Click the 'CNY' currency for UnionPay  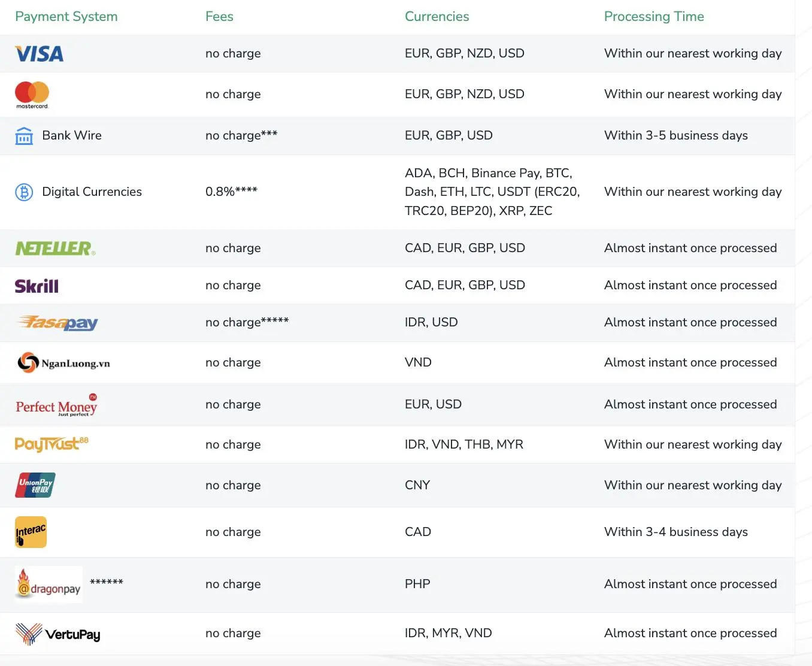click(x=417, y=485)
